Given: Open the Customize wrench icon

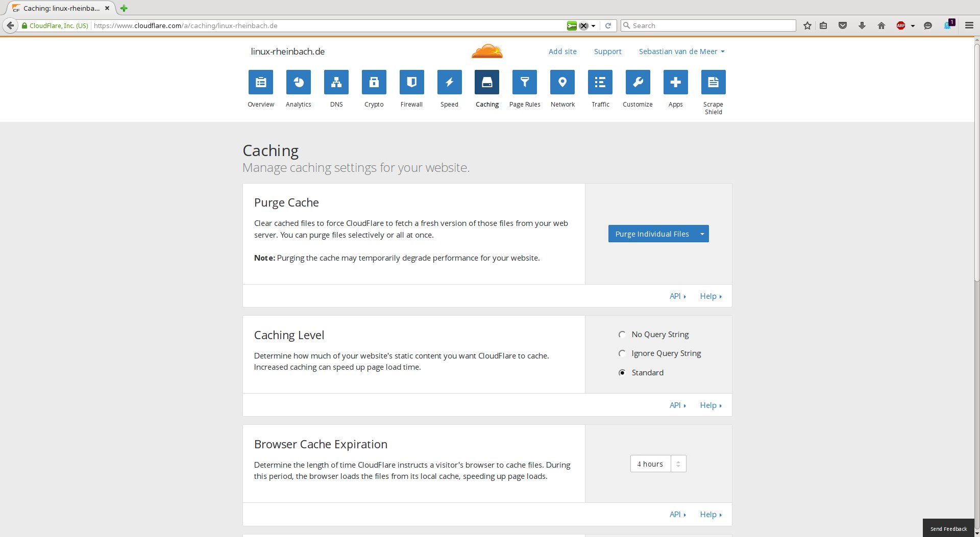Looking at the screenshot, I should tap(638, 82).
